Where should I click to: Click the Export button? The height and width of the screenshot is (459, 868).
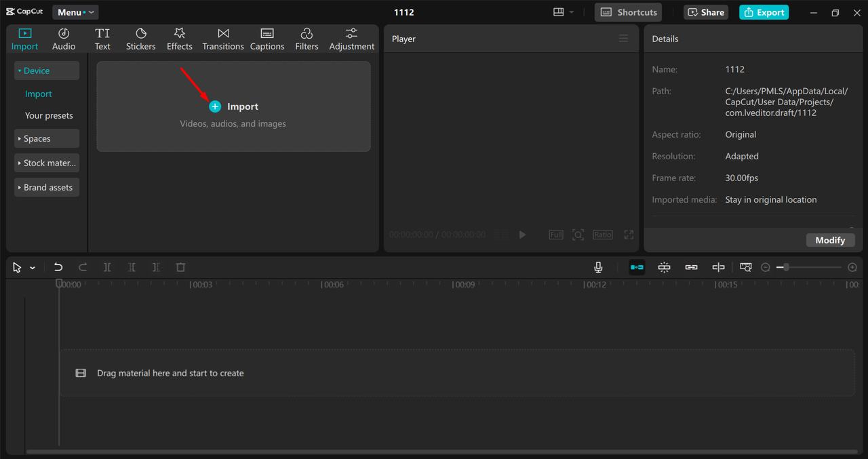tap(764, 12)
